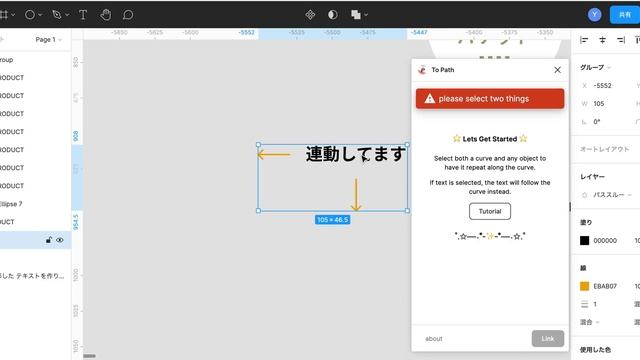Screen dimensions: 640x360
Task: Click the stroke weight field 1
Action: pos(595,304)
